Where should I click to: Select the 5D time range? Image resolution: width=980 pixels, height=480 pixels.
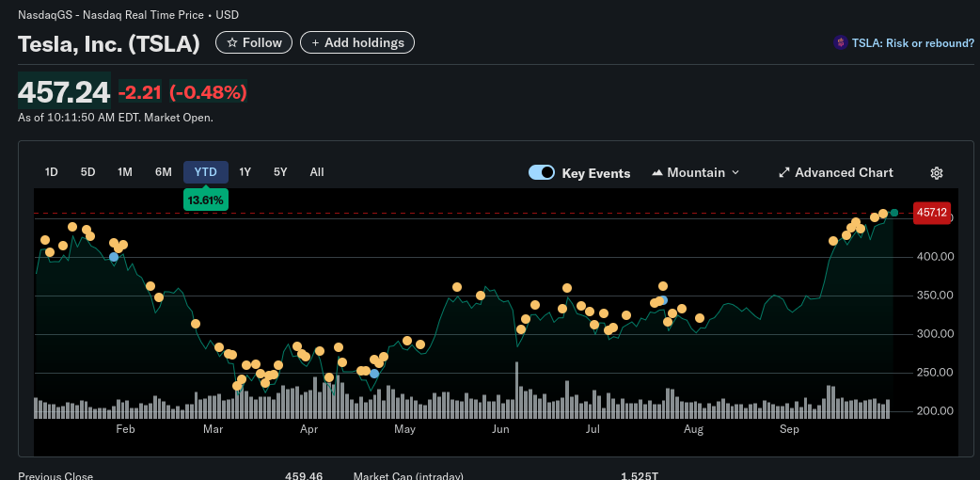pos(88,172)
